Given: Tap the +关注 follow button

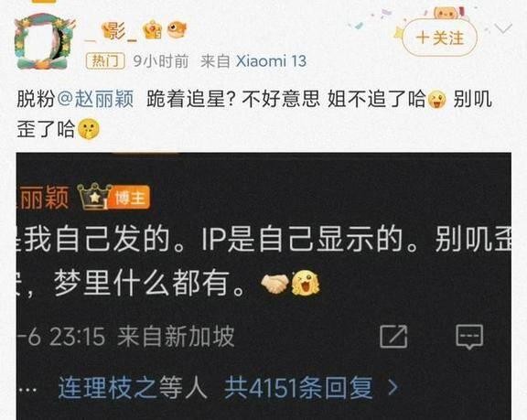Looking at the screenshot, I should pos(439,38).
